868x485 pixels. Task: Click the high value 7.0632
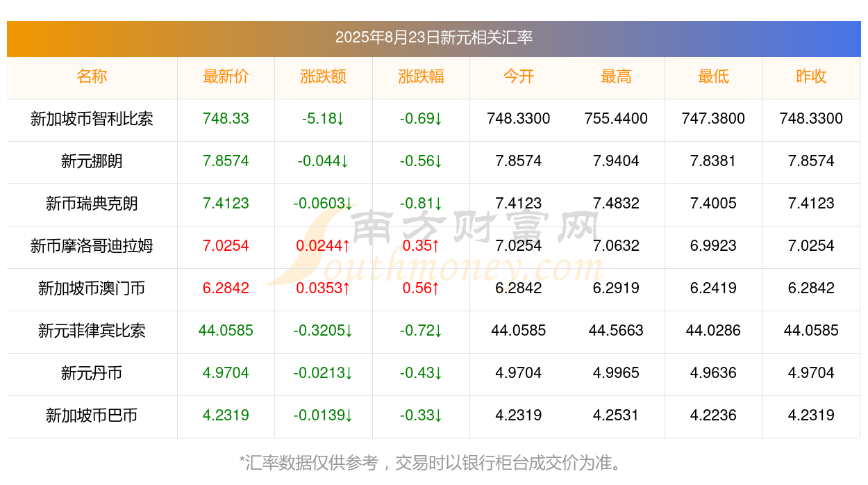point(616,246)
